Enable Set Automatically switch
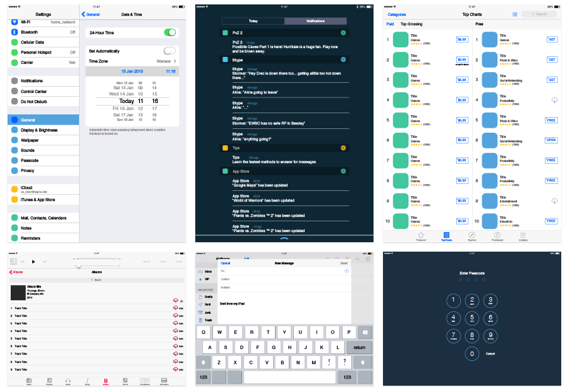This screenshot has width=565, height=392. [x=170, y=51]
